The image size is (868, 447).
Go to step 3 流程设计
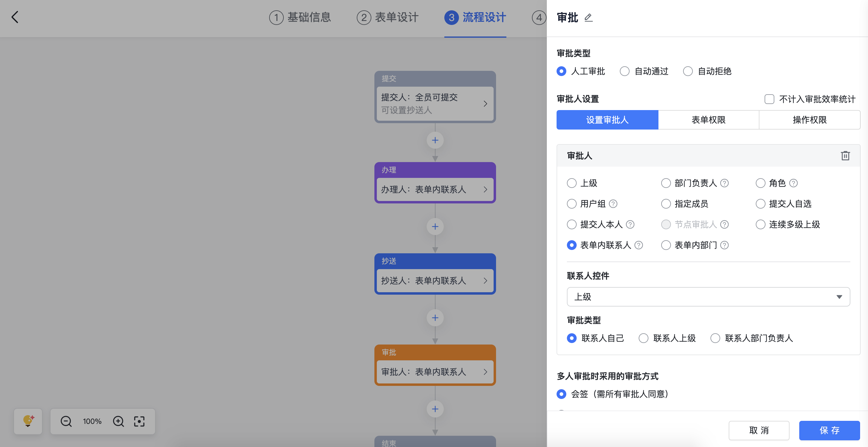475,17
